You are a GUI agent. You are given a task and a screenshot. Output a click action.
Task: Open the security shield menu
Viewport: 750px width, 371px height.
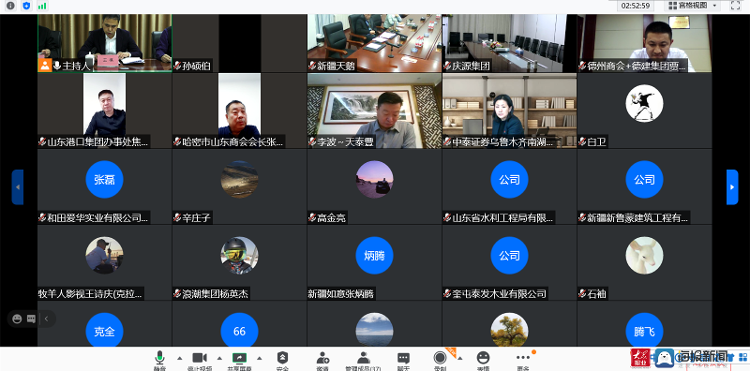pyautogui.click(x=283, y=360)
